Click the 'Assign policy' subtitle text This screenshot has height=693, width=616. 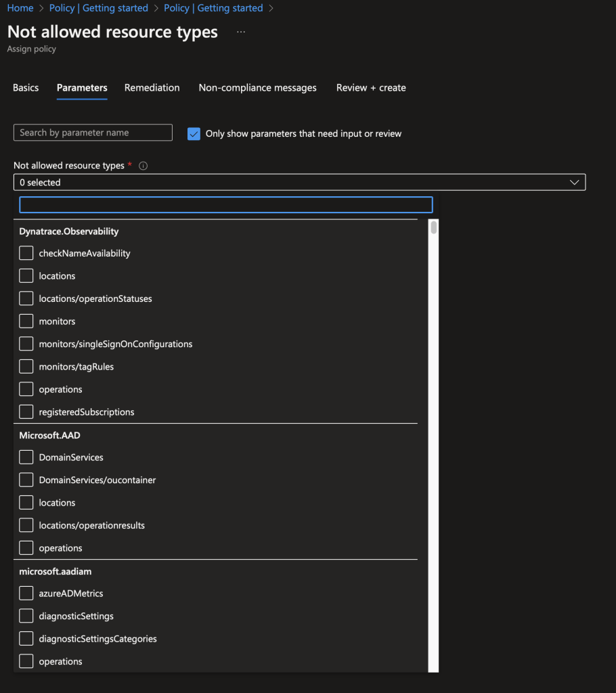(31, 49)
